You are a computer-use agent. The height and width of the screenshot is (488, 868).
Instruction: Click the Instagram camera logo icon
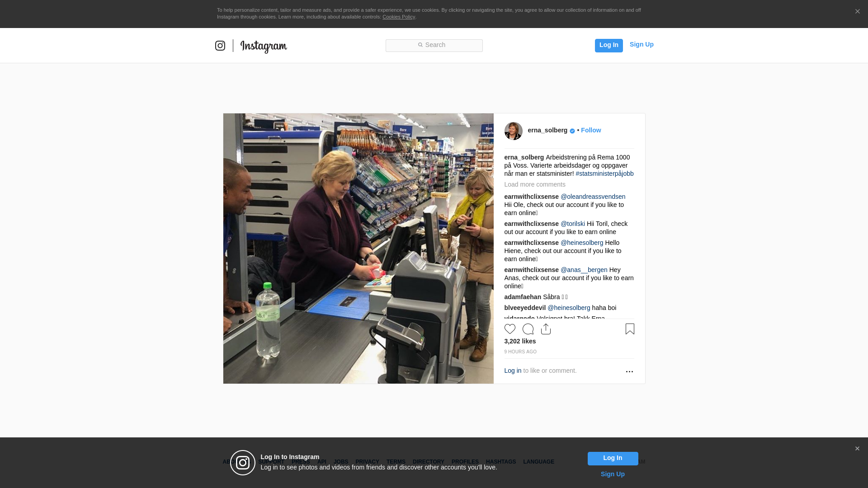click(x=220, y=46)
